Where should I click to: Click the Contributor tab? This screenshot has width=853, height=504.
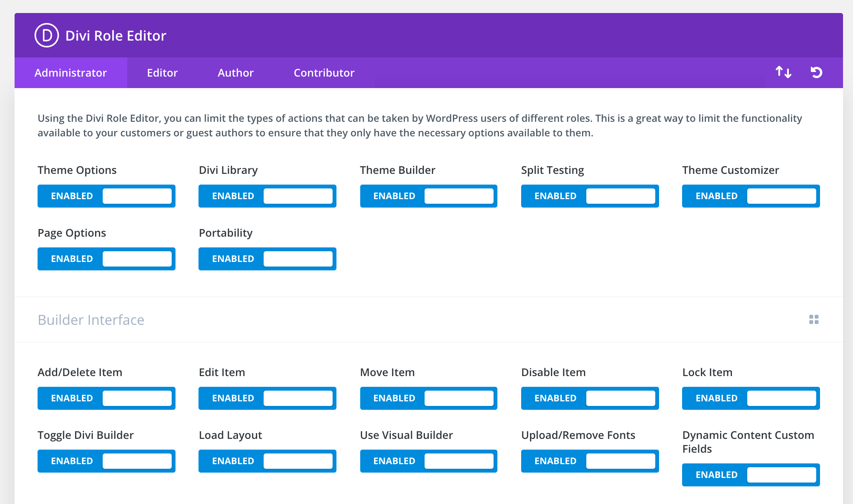323,72
